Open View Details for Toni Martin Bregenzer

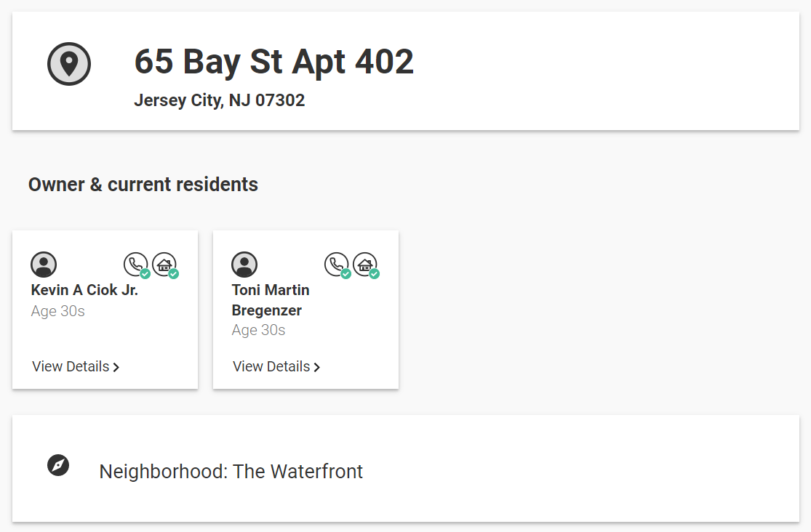(276, 366)
